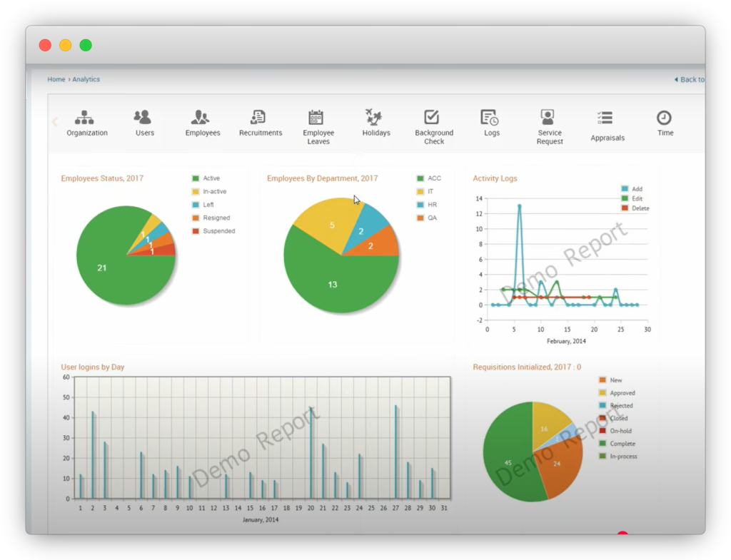Open Employee Leaves calendar icon

click(x=318, y=118)
